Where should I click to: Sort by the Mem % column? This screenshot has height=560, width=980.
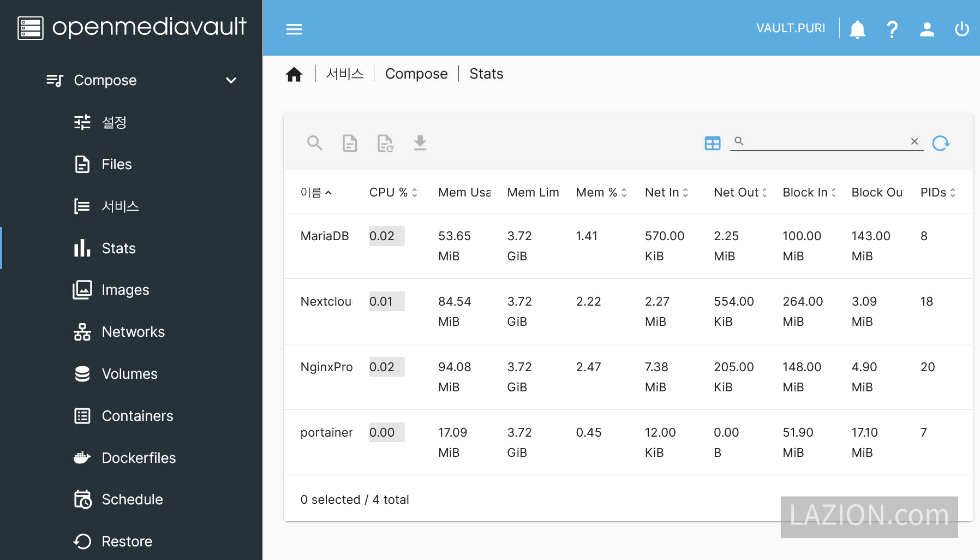tap(601, 192)
